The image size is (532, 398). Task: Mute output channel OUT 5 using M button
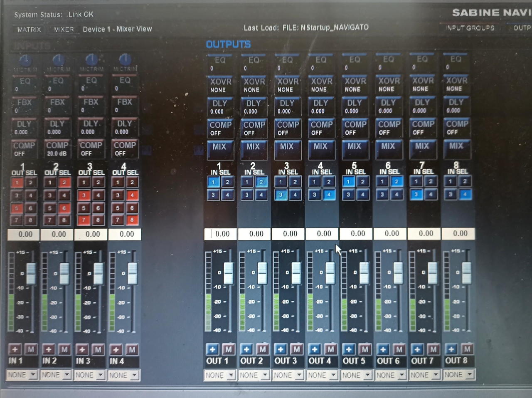(x=365, y=349)
